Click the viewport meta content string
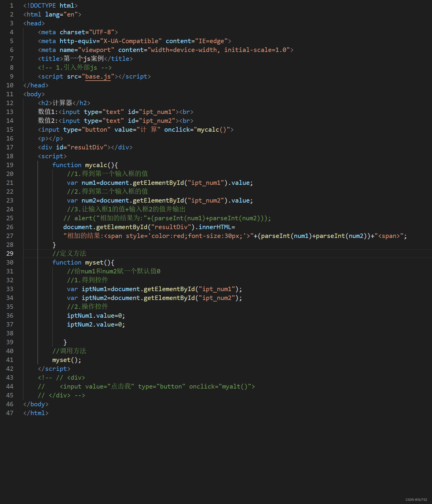 click(x=219, y=50)
